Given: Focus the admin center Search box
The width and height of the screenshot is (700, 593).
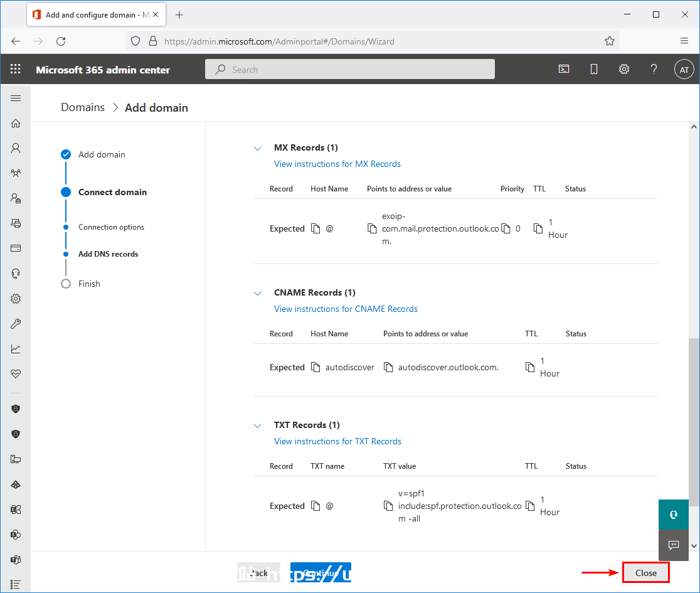Looking at the screenshot, I should tap(349, 69).
